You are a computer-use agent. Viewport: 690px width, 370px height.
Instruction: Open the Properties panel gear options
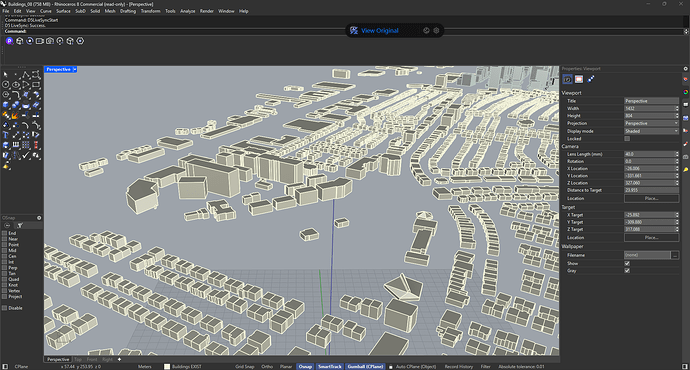pyautogui.click(x=686, y=69)
